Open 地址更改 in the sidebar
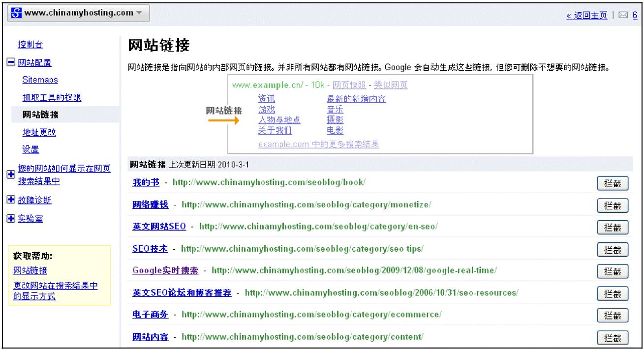644x350 pixels. click(x=39, y=132)
